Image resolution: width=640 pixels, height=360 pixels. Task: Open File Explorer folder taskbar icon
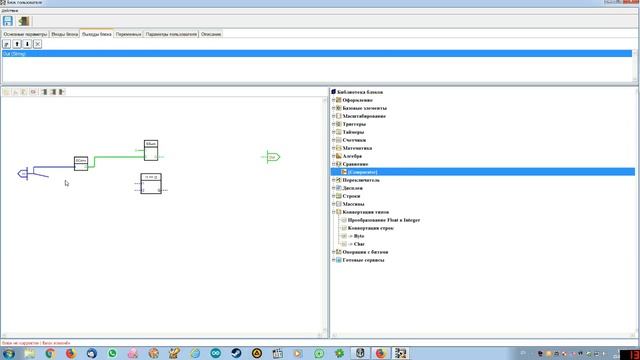point(29,353)
